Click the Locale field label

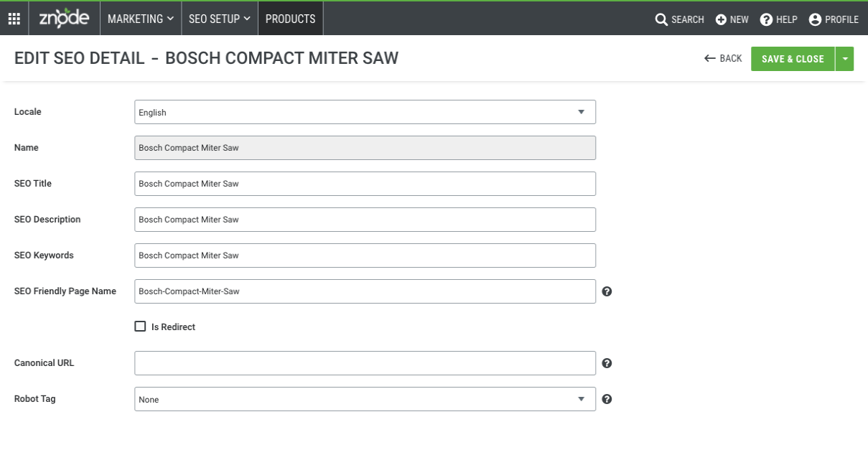coord(28,111)
